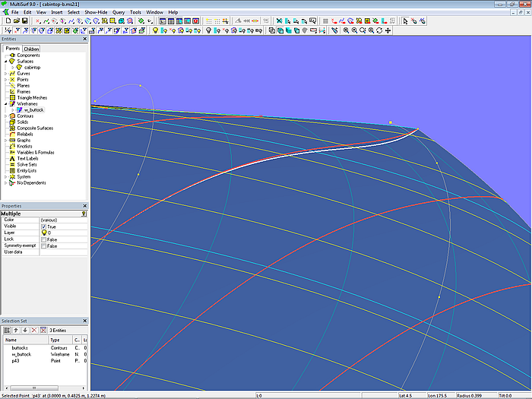
Task: Open the Show-Hide menu
Action: click(96, 12)
